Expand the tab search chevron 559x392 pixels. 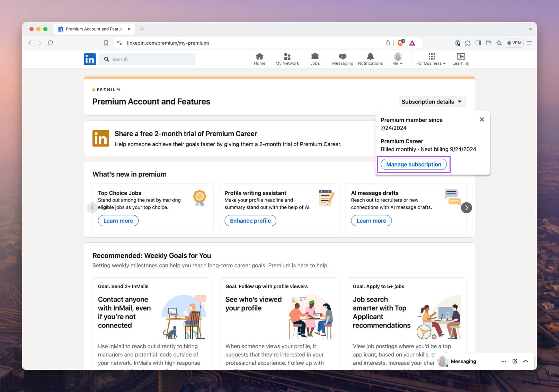[x=530, y=29]
